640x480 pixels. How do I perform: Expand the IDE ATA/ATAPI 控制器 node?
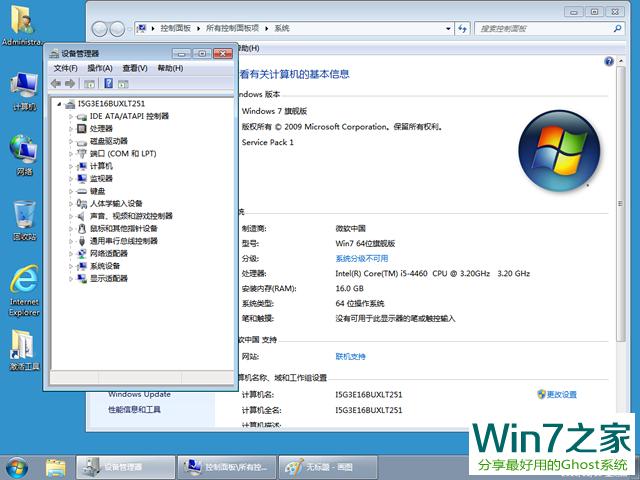pos(71,117)
